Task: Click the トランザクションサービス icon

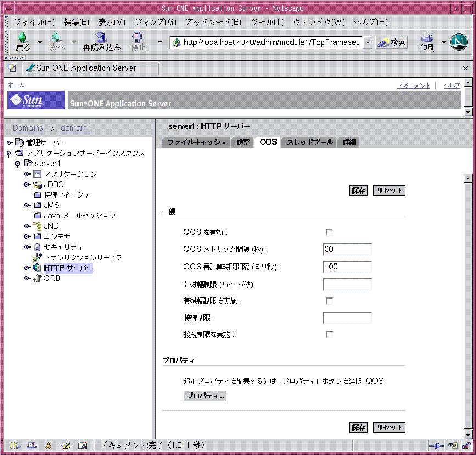Action: pos(37,257)
